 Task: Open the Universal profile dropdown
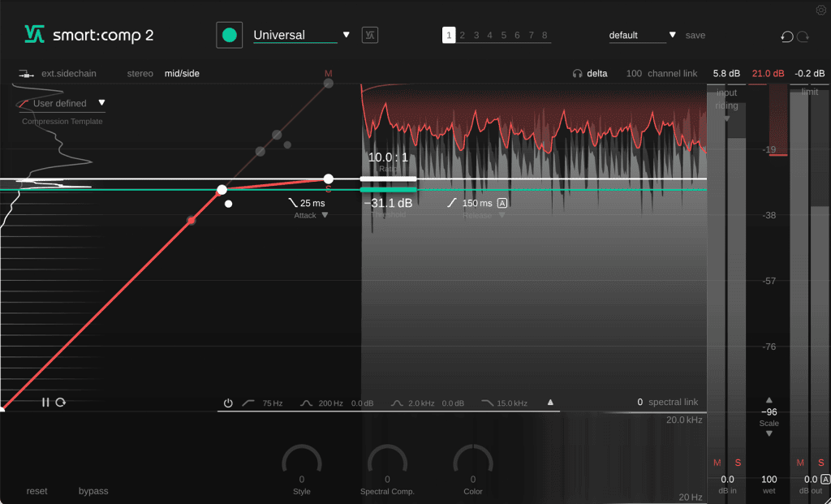tap(347, 35)
